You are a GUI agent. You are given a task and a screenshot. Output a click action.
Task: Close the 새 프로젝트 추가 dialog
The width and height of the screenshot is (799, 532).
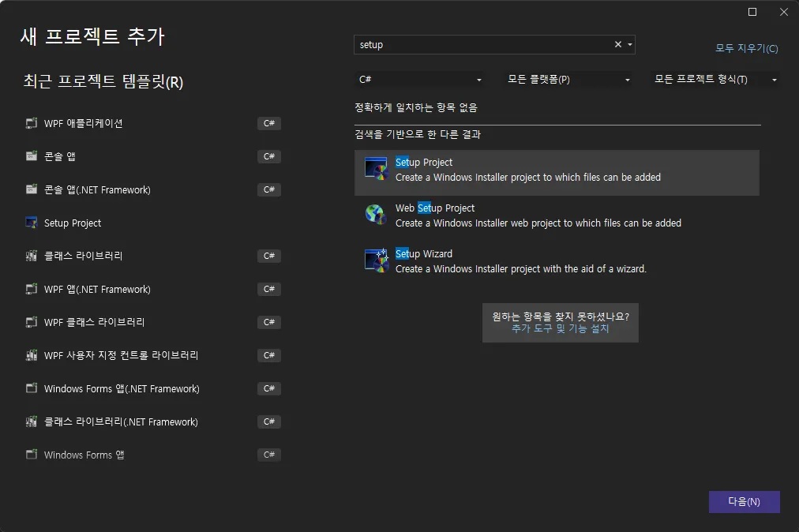[784, 12]
